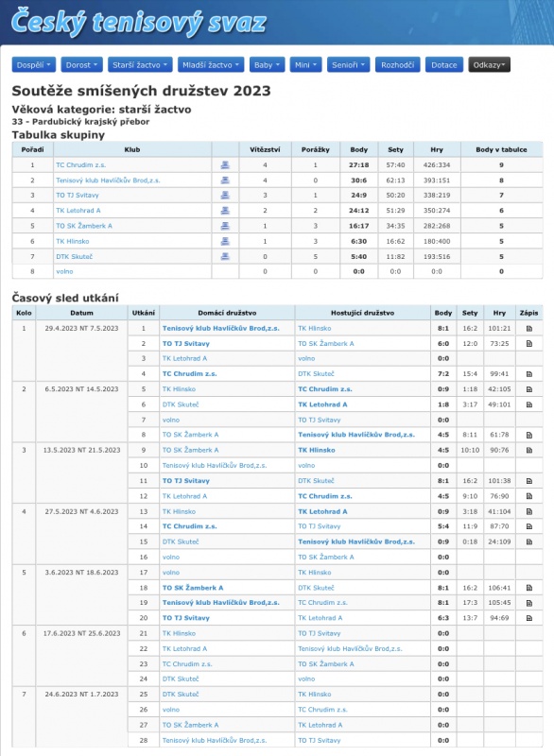Open visiting team TK Hlinsko in match 9
554x756 pixels.
tap(317, 450)
